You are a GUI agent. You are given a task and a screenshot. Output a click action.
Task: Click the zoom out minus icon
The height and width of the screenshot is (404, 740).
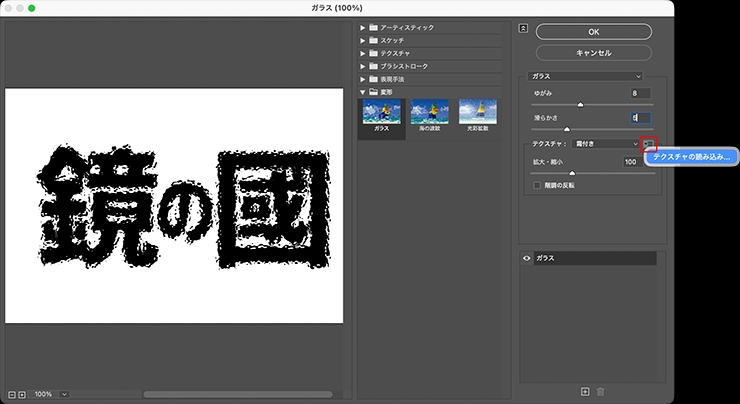[11, 394]
